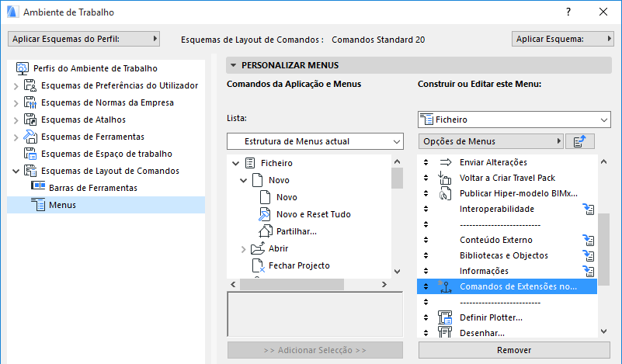
Task: Click the drag handle beside Conteúdo Externo
Action: (x=426, y=240)
